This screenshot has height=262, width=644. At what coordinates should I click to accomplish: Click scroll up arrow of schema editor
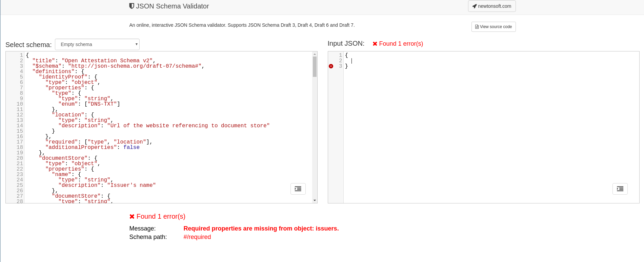[x=315, y=54]
